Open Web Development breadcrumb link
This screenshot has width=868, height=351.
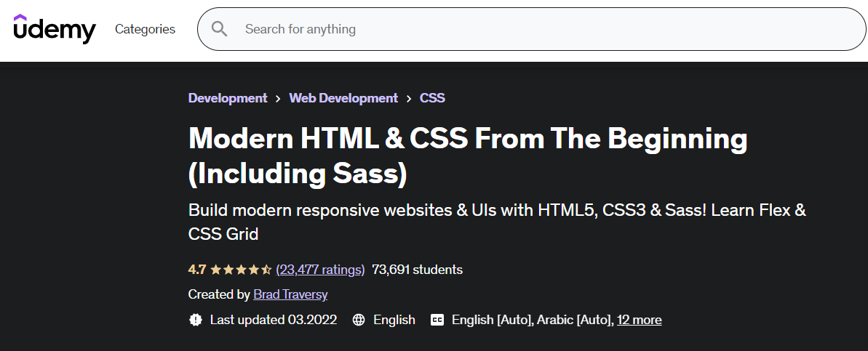343,98
